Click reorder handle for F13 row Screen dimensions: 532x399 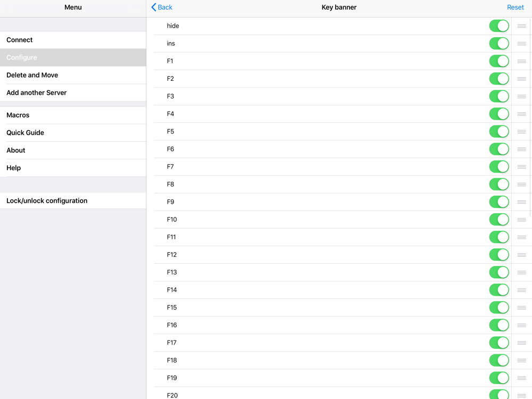(x=521, y=272)
